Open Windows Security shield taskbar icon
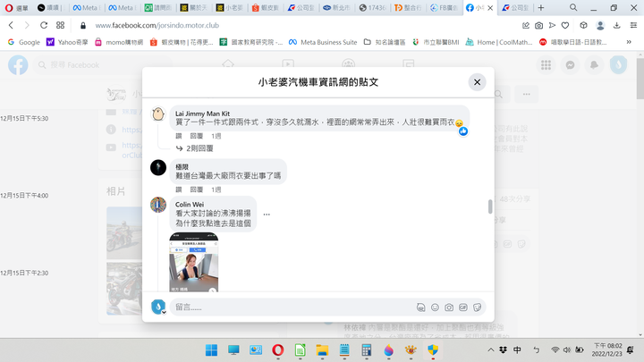Screen dimensions: 644x362 433,350
